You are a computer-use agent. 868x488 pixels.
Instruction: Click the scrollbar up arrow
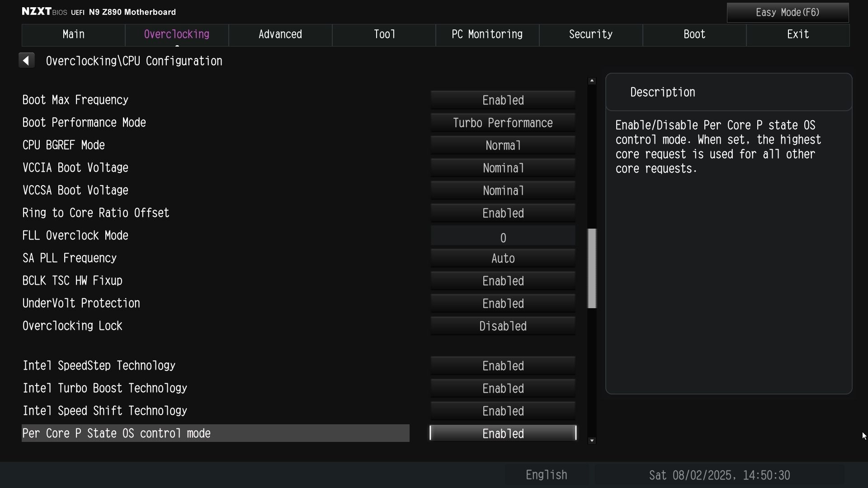coord(592,81)
